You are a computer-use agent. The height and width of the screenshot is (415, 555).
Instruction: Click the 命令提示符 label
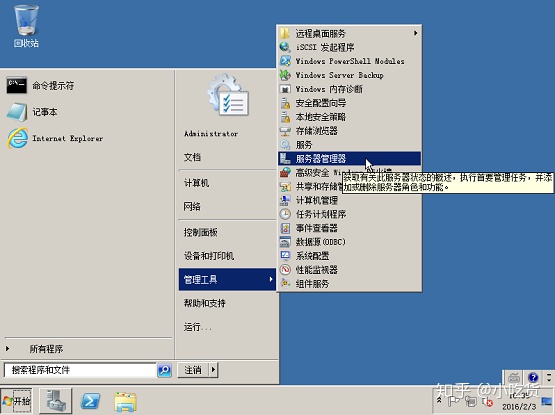coord(53,85)
